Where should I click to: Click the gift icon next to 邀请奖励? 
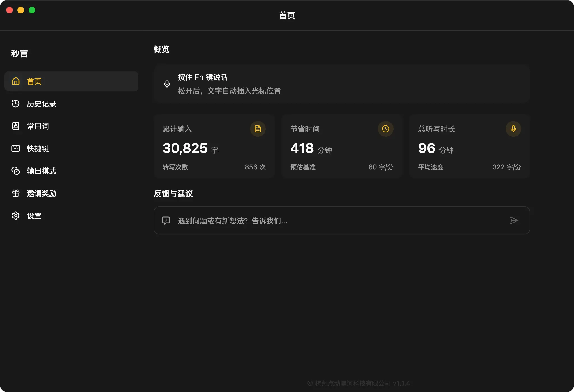point(16,193)
